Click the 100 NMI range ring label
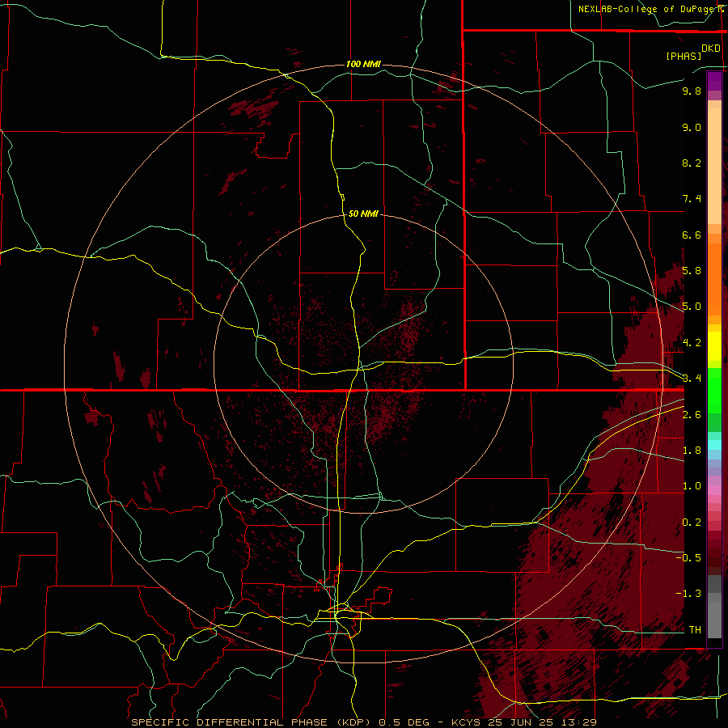This screenshot has width=728, height=728. tap(363, 64)
